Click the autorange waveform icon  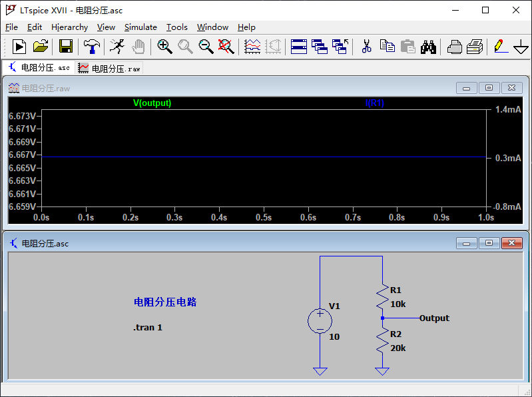click(252, 46)
